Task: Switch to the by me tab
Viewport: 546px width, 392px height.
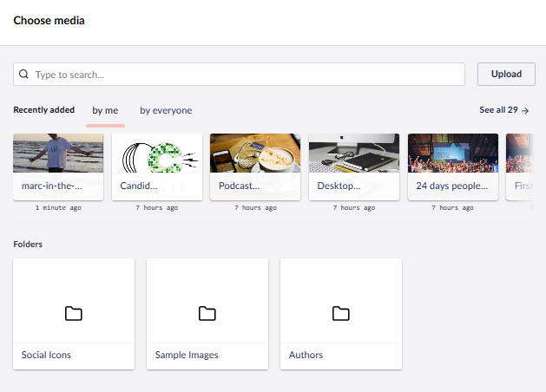Action: tap(105, 111)
